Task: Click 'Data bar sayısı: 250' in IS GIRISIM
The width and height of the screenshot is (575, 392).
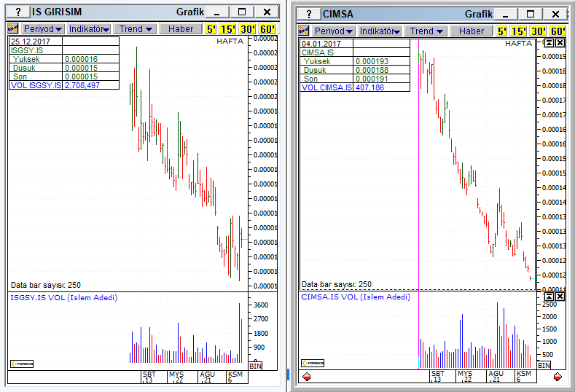Action: click(46, 286)
